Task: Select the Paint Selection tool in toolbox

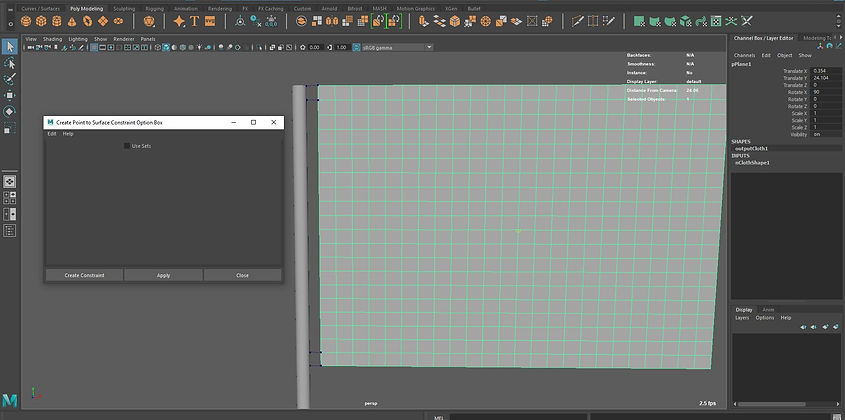Action: (x=10, y=80)
